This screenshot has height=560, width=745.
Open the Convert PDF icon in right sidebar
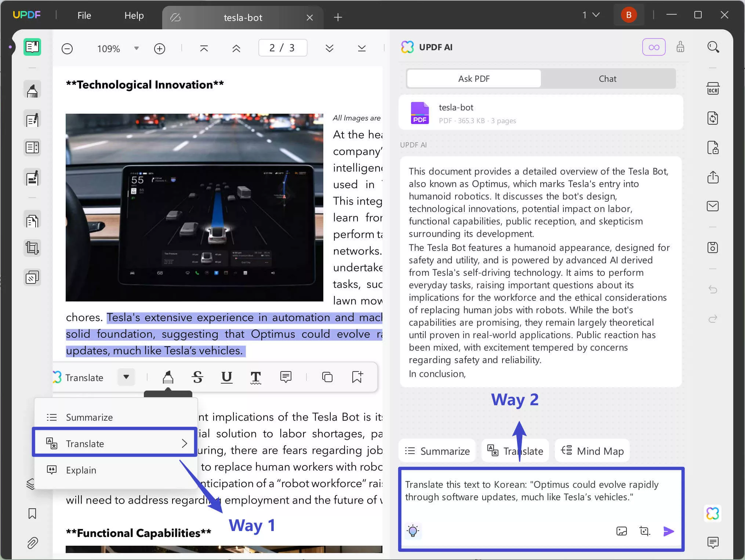713,118
